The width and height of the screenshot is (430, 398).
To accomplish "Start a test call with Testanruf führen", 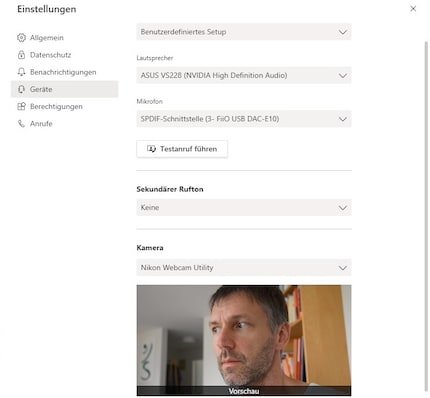I will tap(182, 149).
